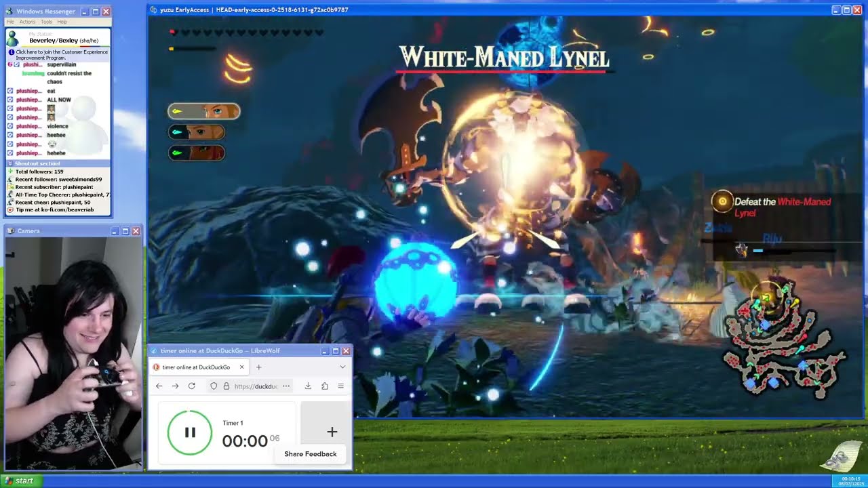Toggle the check badge beside 'eat' message
This screenshot has width=868, height=488.
tap(10, 91)
